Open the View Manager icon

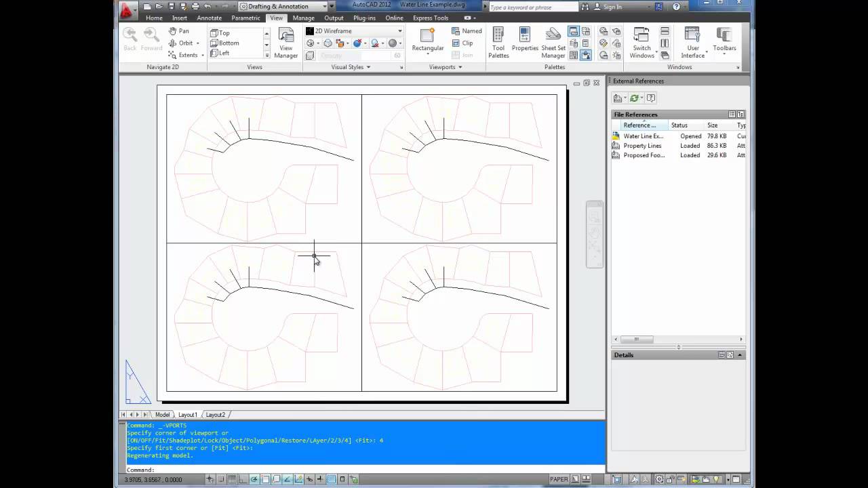(x=286, y=43)
